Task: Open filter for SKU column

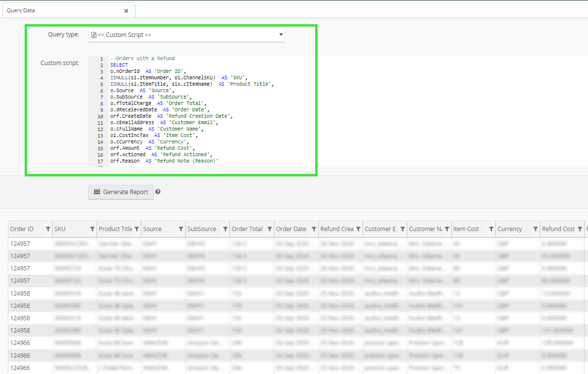Action: 92,229
